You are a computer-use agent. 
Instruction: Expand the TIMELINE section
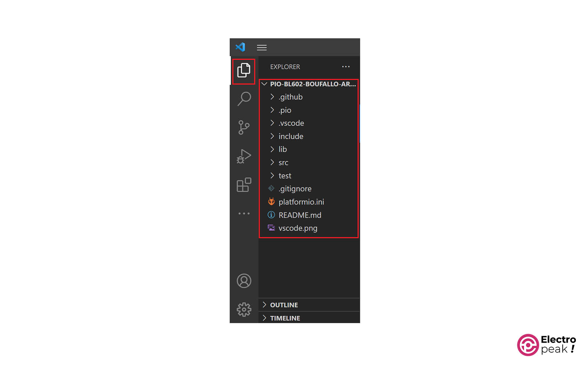tap(309, 318)
